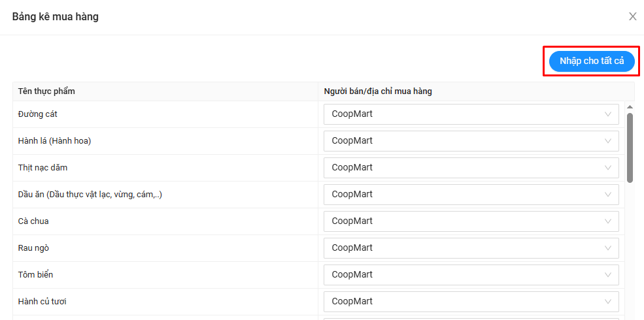Expand seller dropdown for Tôm biển
The height and width of the screenshot is (320, 644).
[x=471, y=275]
